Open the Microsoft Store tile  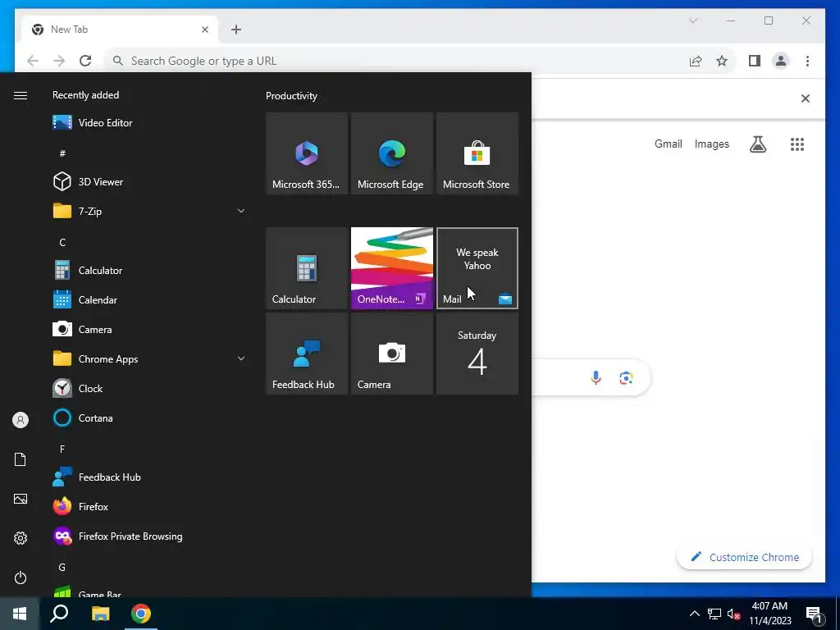pyautogui.click(x=477, y=153)
